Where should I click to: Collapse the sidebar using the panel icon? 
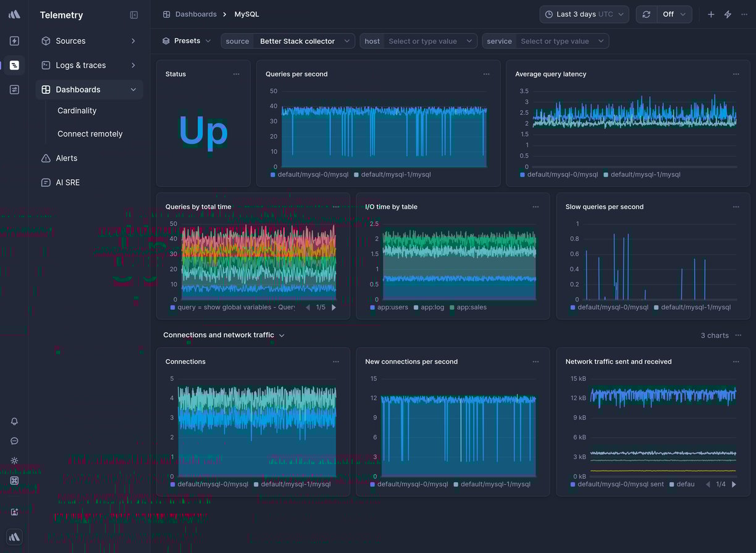click(x=133, y=14)
